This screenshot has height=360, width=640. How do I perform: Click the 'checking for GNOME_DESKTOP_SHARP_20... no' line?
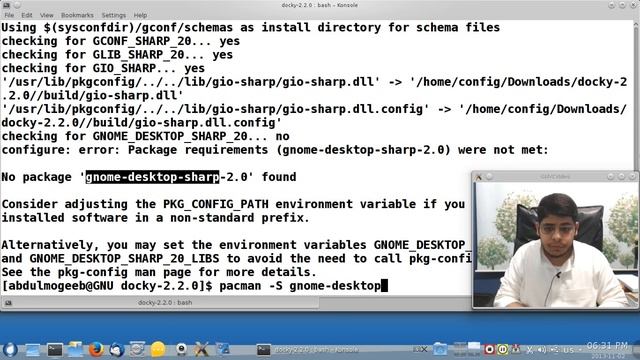pos(145,136)
